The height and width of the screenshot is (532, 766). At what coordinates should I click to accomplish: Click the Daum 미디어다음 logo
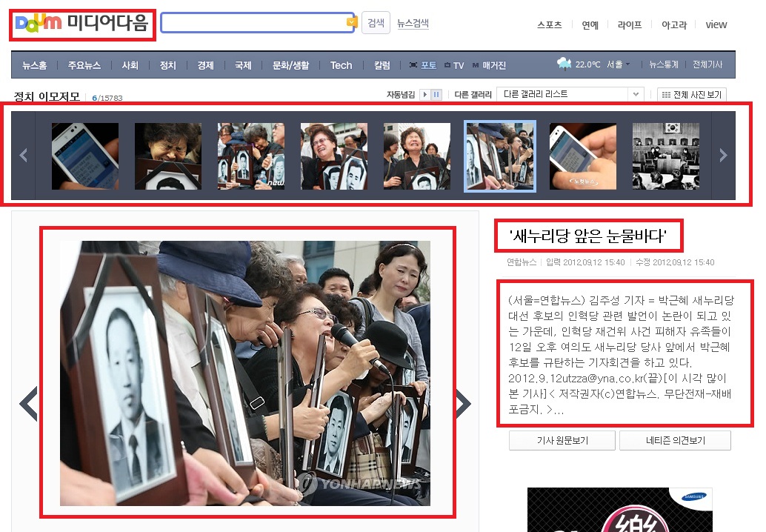click(x=81, y=23)
